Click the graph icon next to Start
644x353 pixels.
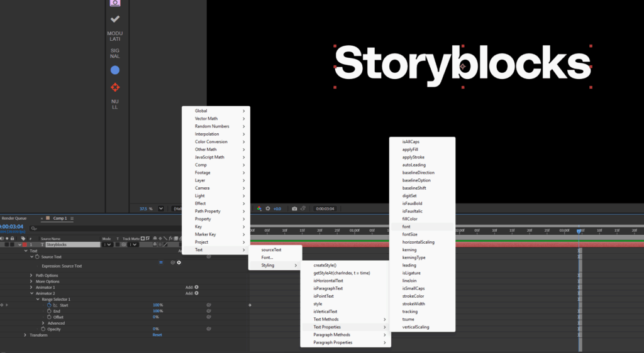[x=55, y=305]
